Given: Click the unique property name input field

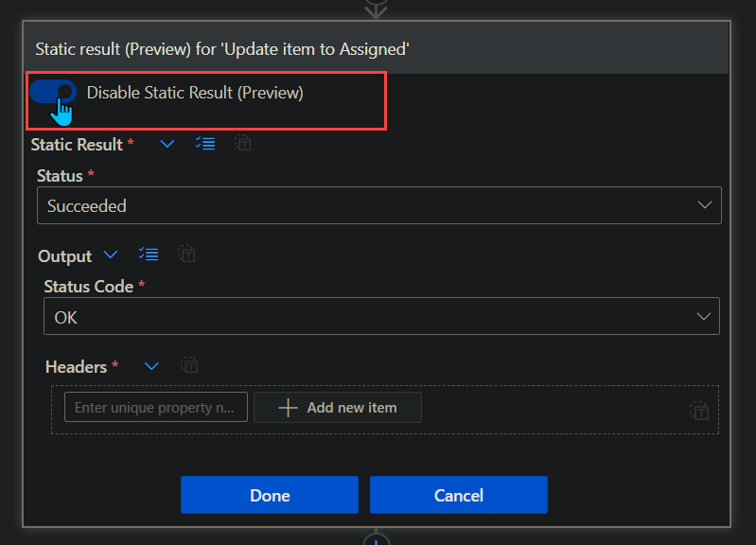Looking at the screenshot, I should pyautogui.click(x=156, y=408).
